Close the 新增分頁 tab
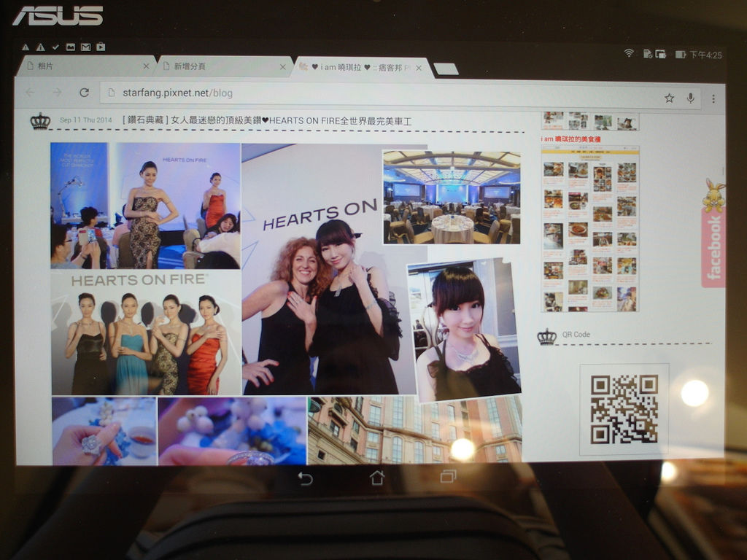 (x=283, y=67)
